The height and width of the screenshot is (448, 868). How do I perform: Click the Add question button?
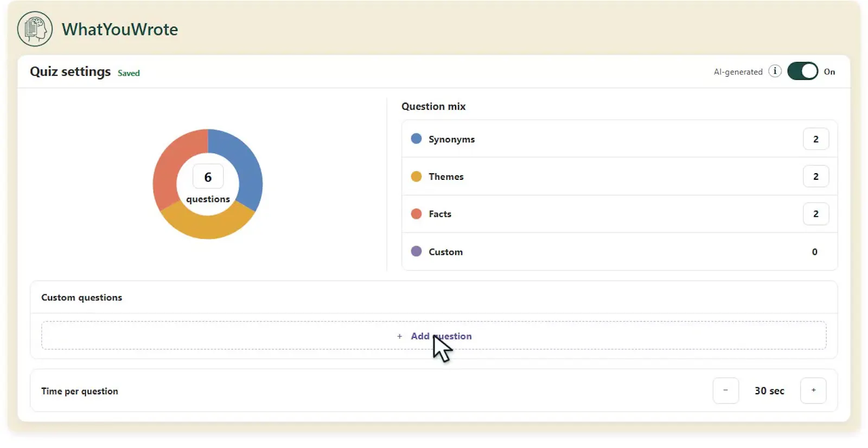point(434,336)
